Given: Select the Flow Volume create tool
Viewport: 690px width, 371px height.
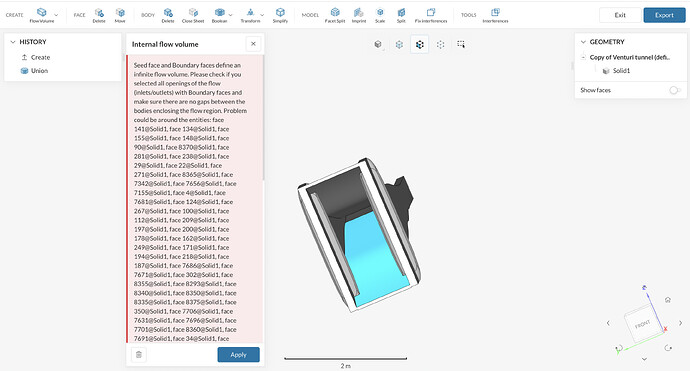Looking at the screenshot, I should 42,15.
